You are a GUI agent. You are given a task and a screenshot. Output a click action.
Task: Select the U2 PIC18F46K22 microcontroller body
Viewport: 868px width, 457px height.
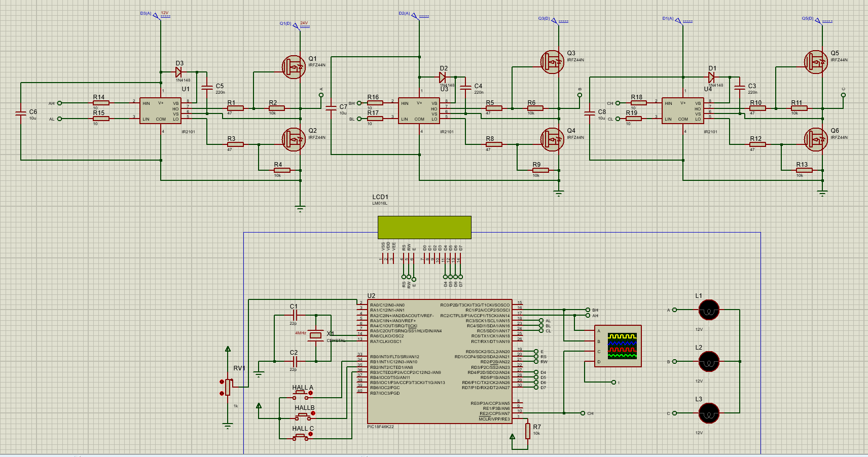440,361
